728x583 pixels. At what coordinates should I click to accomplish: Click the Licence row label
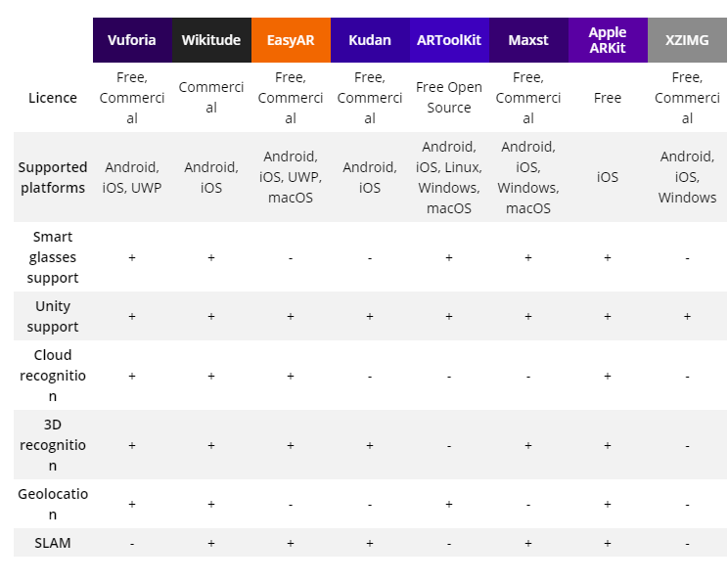click(53, 98)
